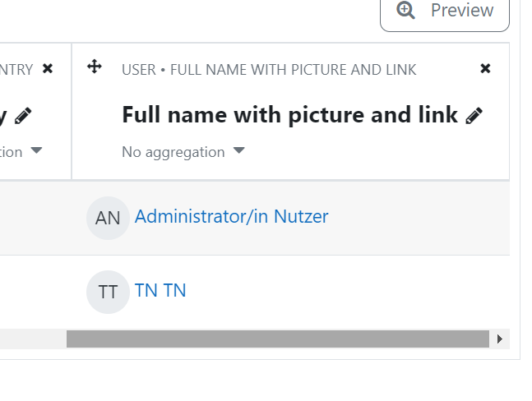532x401 pixels.
Task: Remove the partially visible Country column
Action: (x=48, y=68)
